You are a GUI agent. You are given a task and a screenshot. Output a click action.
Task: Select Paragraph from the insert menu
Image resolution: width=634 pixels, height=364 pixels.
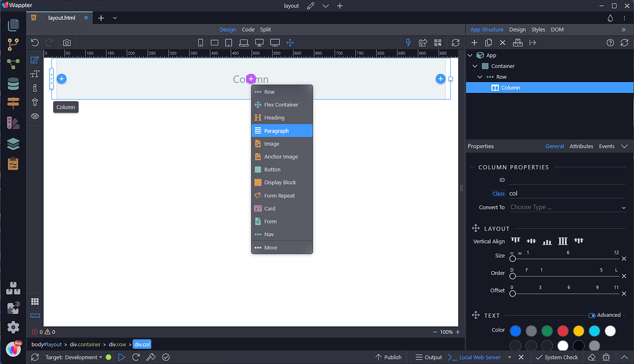pyautogui.click(x=282, y=130)
